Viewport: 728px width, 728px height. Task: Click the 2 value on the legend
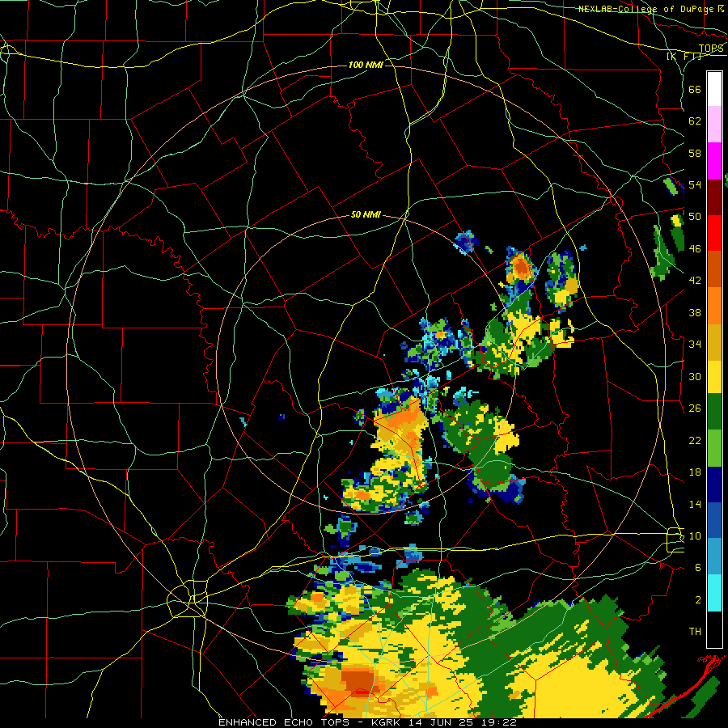(698, 600)
